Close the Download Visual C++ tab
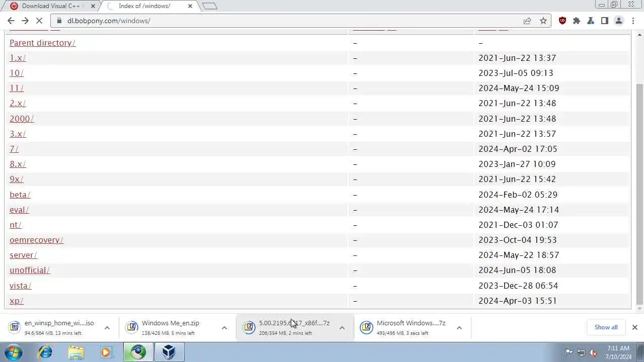Screen dimensions: 644x362 click(x=93, y=6)
